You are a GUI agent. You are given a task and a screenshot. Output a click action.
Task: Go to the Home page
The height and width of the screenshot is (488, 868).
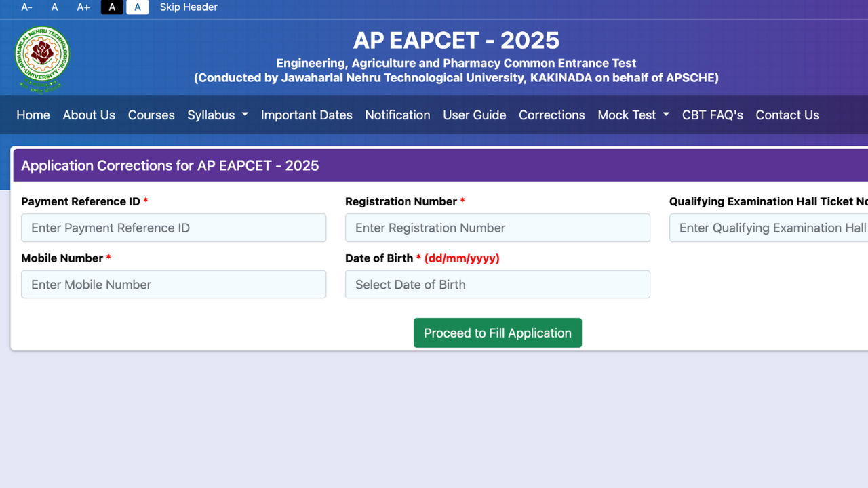(33, 115)
